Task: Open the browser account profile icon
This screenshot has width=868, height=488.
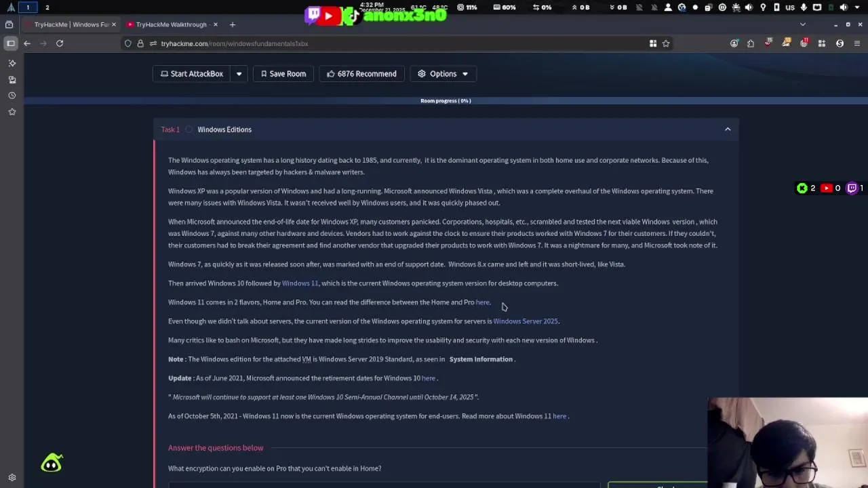Action: pos(734,43)
